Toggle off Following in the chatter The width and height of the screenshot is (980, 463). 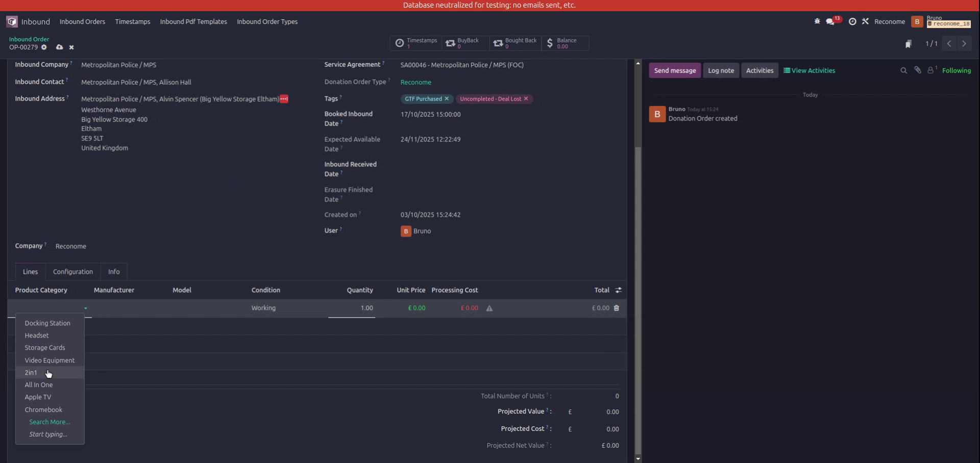coord(957,70)
